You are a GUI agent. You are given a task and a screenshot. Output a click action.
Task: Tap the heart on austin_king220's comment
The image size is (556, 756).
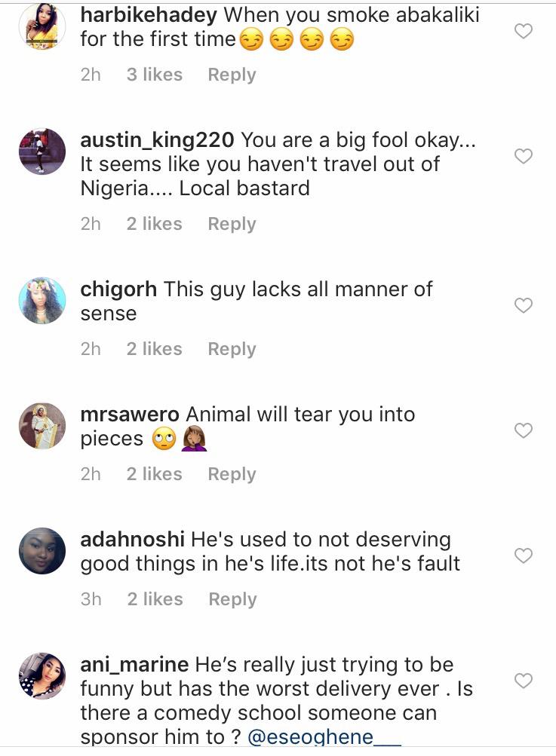click(523, 156)
